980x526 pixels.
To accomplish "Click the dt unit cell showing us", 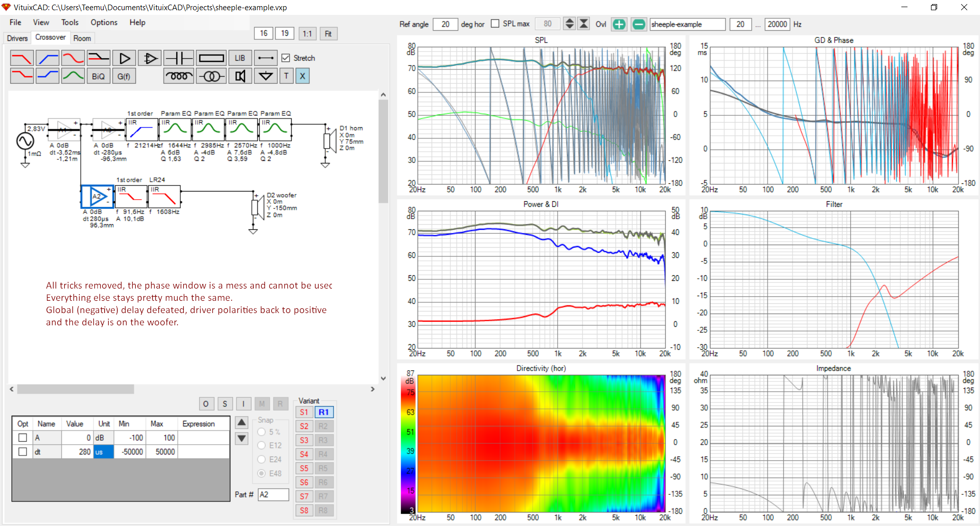I will coord(104,452).
